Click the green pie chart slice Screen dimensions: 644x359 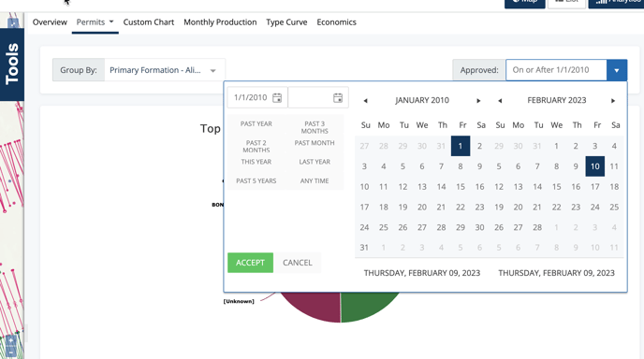coord(366,306)
